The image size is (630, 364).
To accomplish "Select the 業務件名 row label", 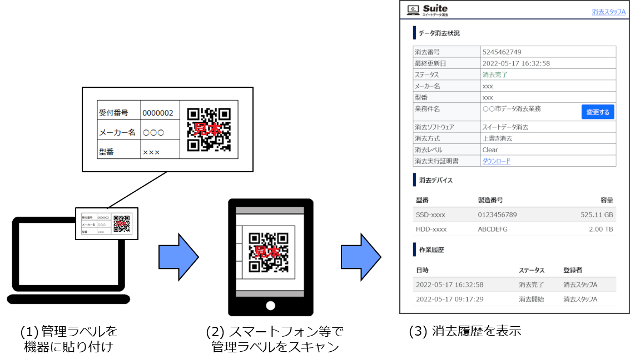I will (427, 109).
